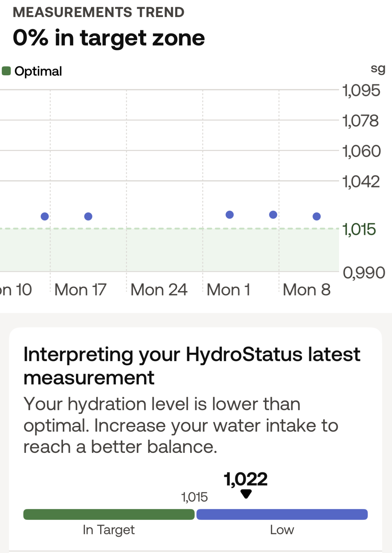Screen dimensions: 392x553
Task: Tap the Mon 1 date label
Action: (x=228, y=290)
